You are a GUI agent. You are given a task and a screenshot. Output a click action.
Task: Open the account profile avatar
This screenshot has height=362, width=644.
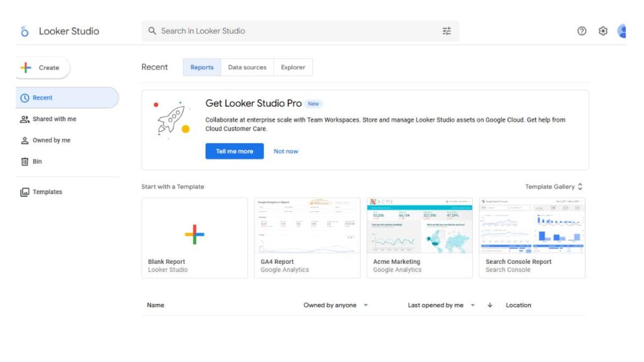point(622,31)
